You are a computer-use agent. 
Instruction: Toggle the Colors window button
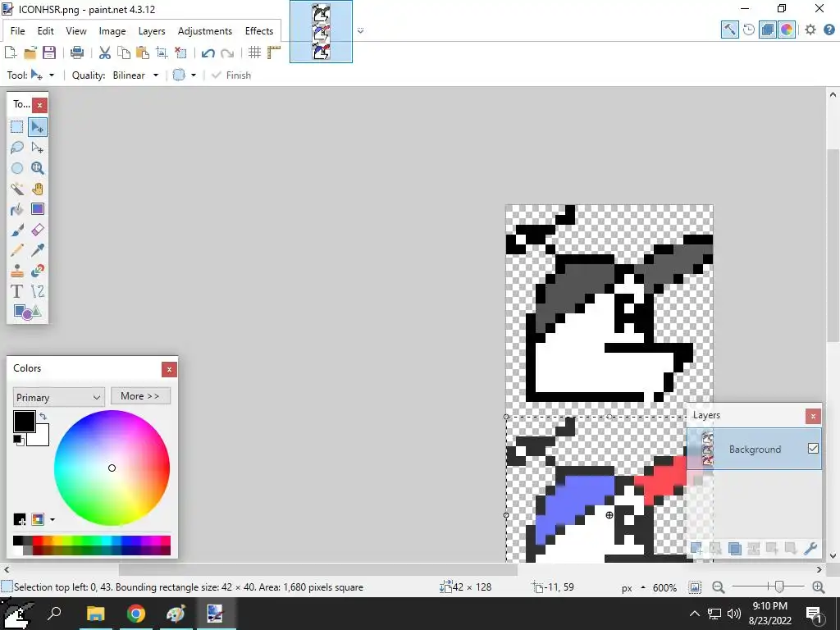(787, 30)
